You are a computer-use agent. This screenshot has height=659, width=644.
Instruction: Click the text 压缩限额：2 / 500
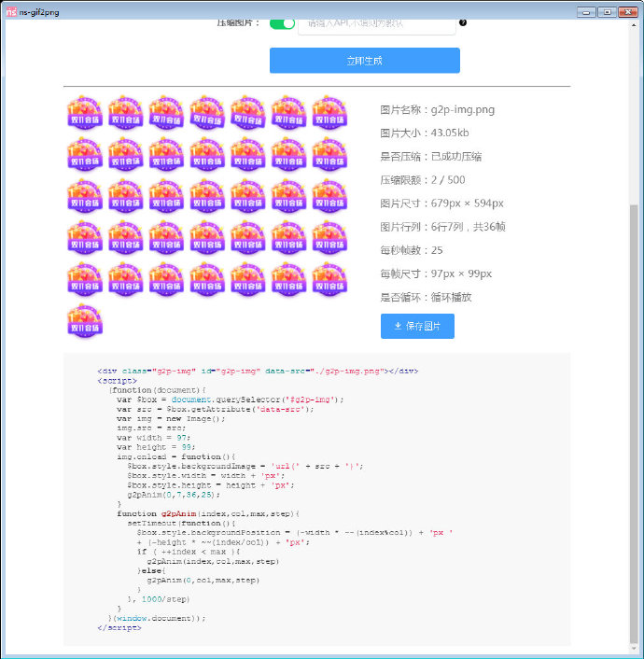coord(423,180)
